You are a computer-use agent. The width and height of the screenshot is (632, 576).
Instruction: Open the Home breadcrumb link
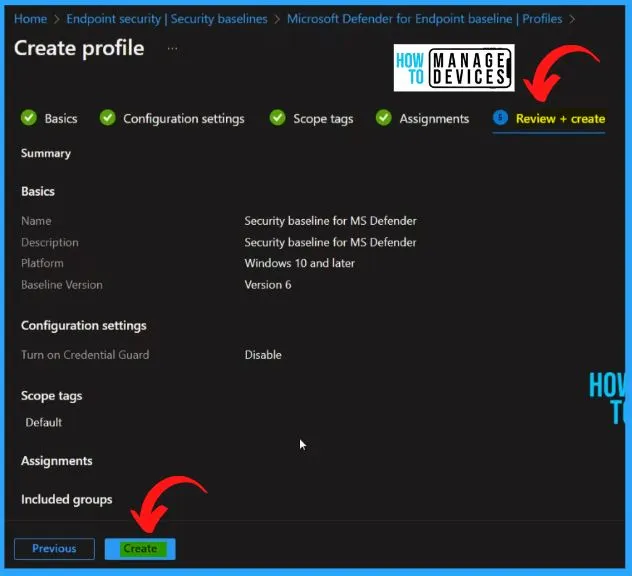[31, 19]
